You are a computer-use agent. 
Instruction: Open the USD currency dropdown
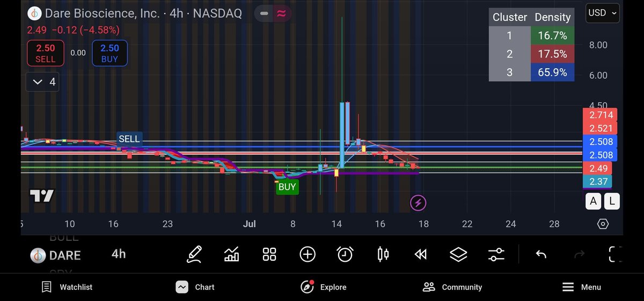pos(603,12)
